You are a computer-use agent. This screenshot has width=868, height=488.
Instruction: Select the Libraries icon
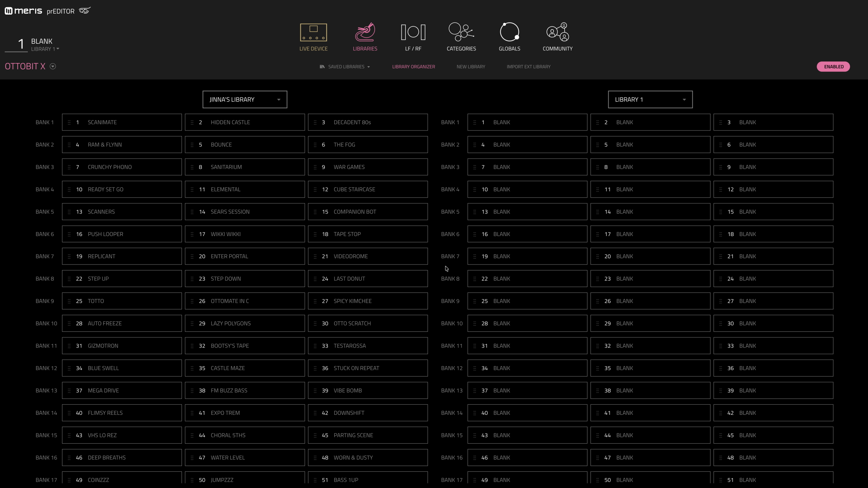coord(365,32)
